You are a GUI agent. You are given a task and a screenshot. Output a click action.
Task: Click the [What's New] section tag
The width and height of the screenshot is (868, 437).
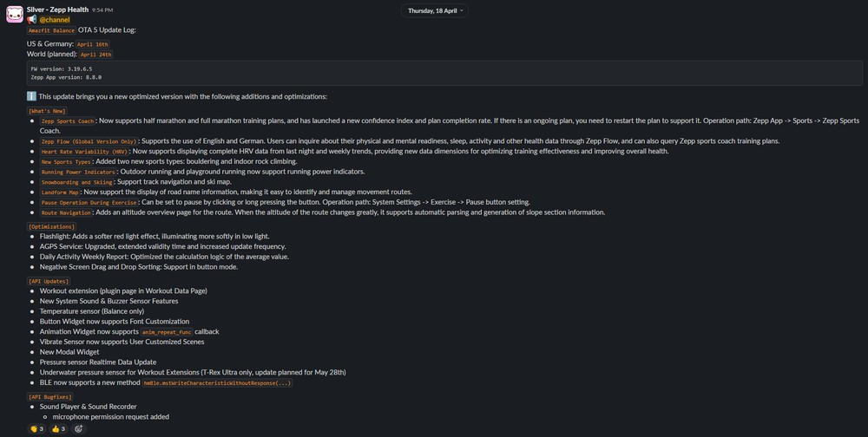tap(47, 111)
